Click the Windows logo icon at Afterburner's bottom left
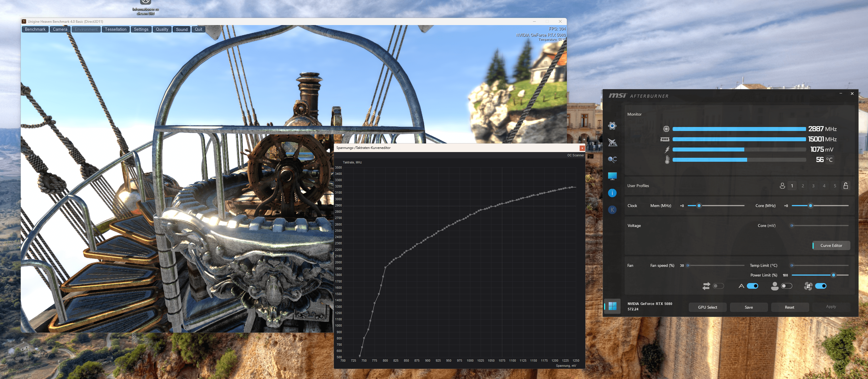The image size is (868, 379). click(x=612, y=306)
